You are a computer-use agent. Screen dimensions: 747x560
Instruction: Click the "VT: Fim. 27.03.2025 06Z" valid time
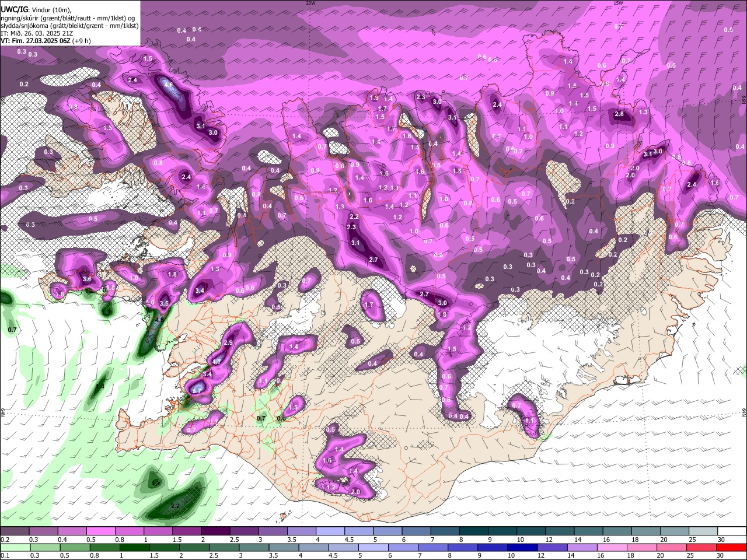[36, 41]
